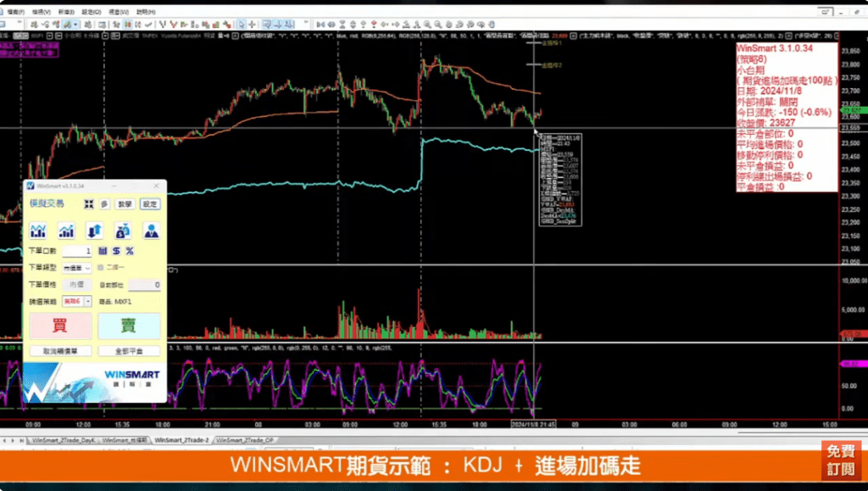This screenshot has width=868, height=491.
Task: Open the 篩選策略 strategy dropdown arrow
Action: (x=88, y=301)
